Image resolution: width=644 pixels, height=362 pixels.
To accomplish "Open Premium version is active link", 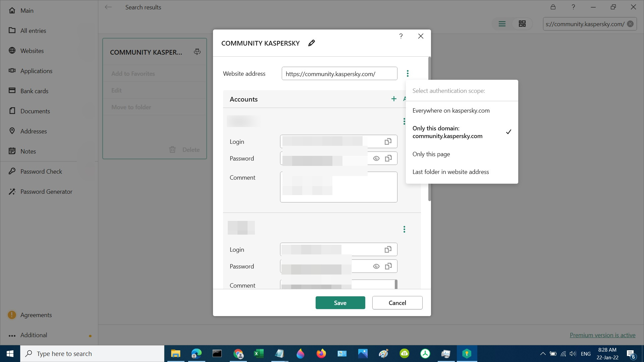I will coord(602,335).
